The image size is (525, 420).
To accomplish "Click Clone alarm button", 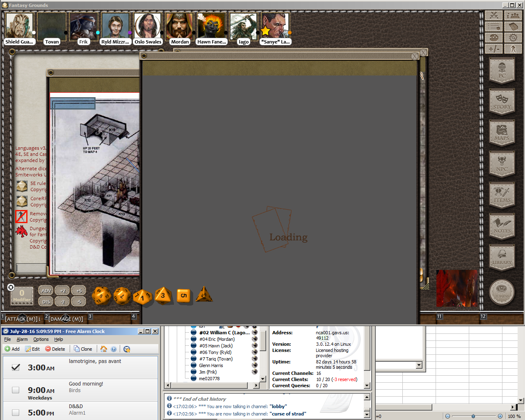I will pos(83,349).
